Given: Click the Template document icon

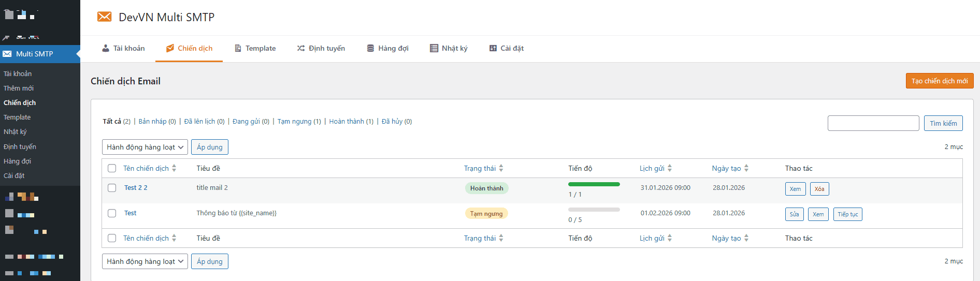Looking at the screenshot, I should click(238, 48).
